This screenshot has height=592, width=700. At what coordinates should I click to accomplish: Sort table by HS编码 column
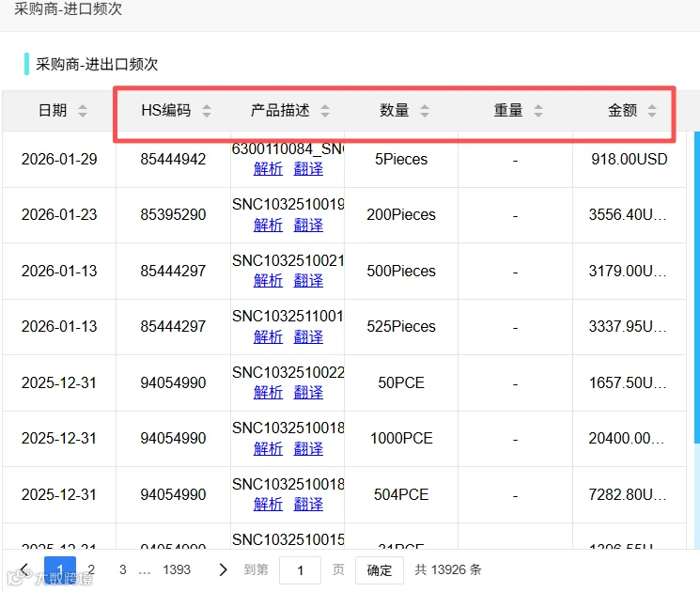(207, 110)
